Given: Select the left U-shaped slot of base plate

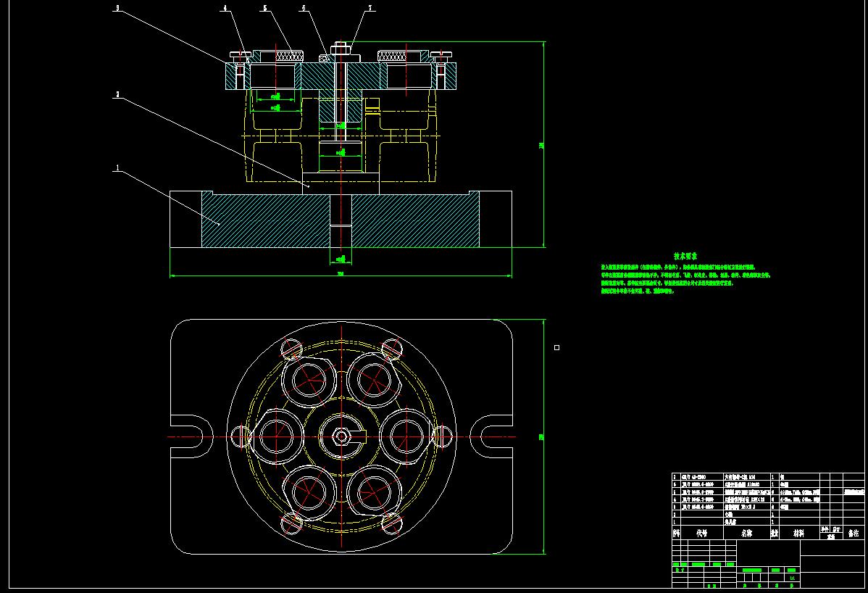Looking at the screenshot, I should [x=191, y=436].
